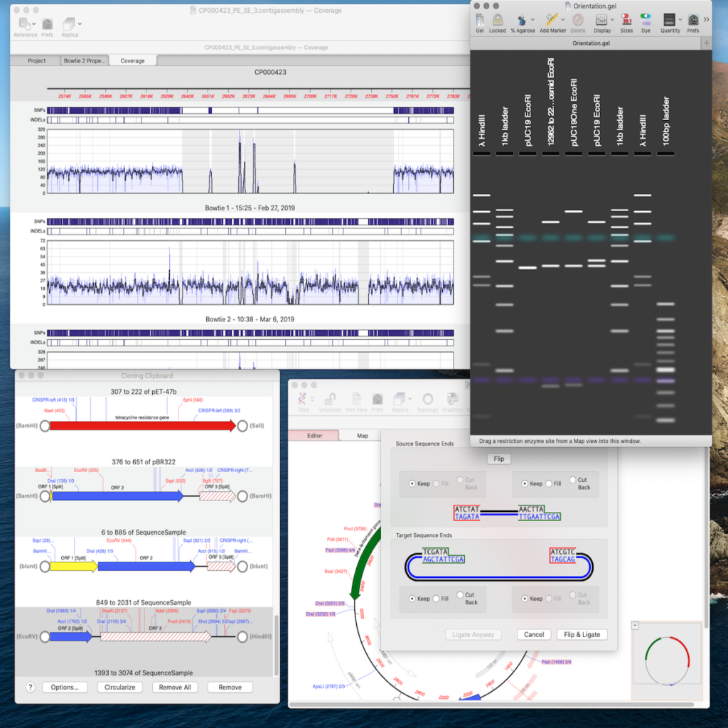Open the Reference dropdown arrow
The image size is (728, 728).
(34, 23)
